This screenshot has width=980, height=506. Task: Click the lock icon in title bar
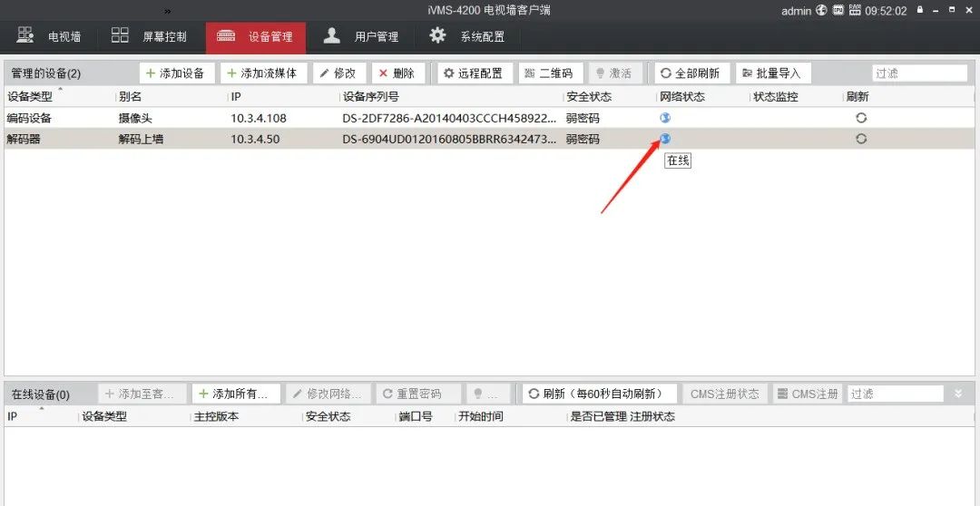pos(919,10)
